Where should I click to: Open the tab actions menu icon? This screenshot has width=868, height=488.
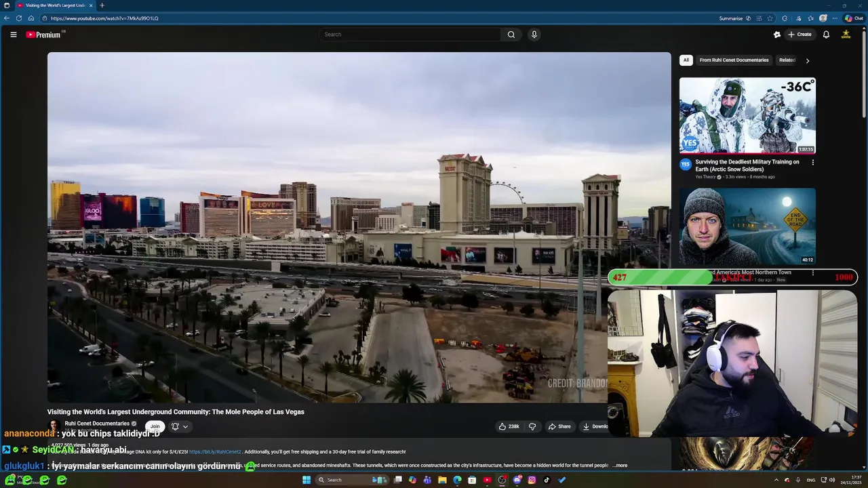pyautogui.click(x=6, y=5)
